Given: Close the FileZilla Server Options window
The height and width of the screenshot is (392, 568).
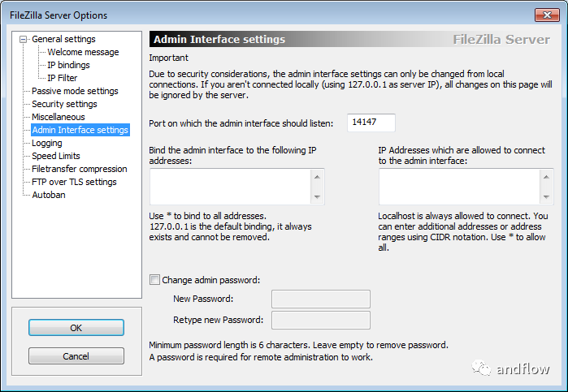Looking at the screenshot, I should pyautogui.click(x=547, y=15).
